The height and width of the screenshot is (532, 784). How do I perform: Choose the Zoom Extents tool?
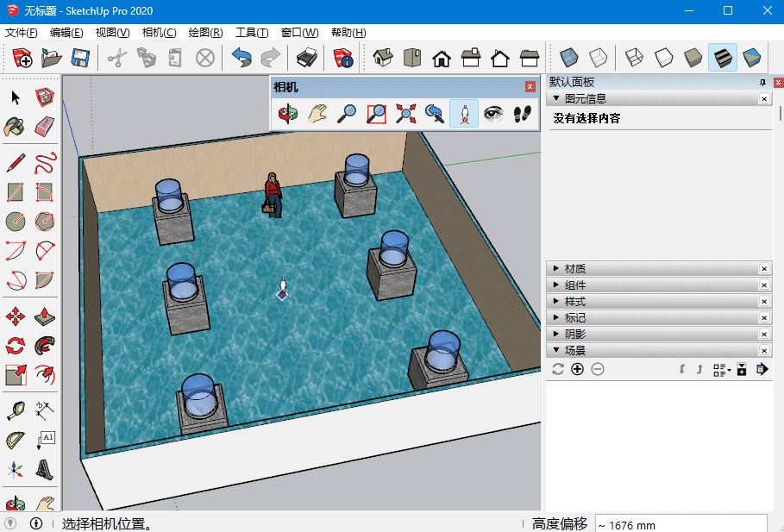pyautogui.click(x=405, y=114)
